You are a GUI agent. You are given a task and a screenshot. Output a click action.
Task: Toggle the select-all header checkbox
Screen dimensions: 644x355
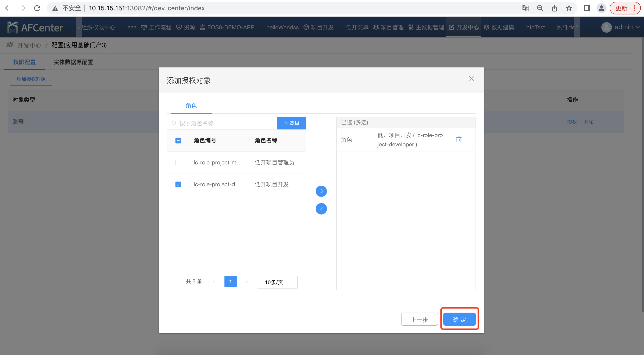(178, 141)
